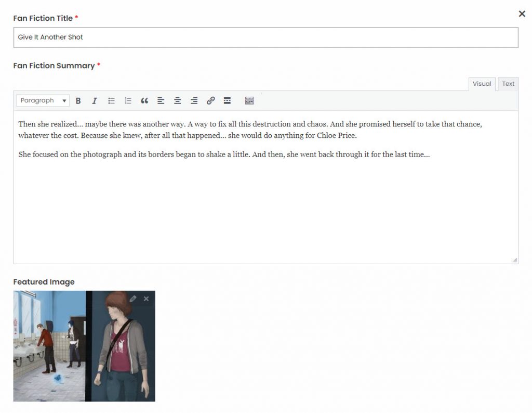Insert the Read More tag

click(227, 100)
